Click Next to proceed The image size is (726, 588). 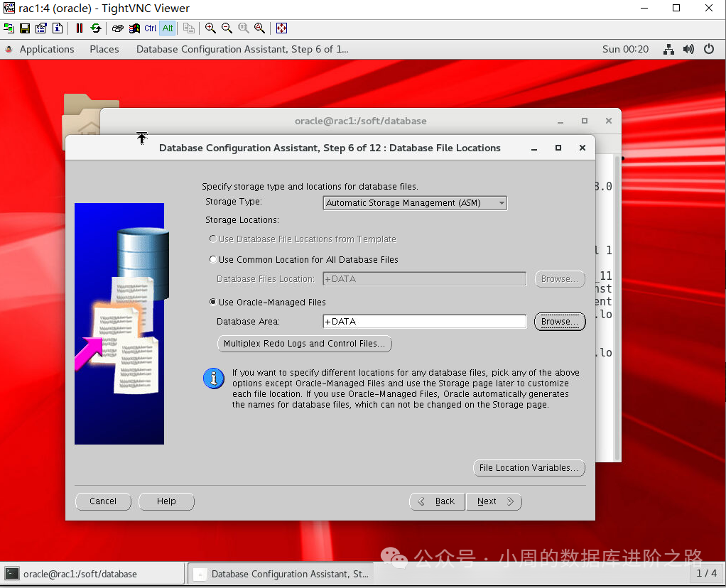494,501
